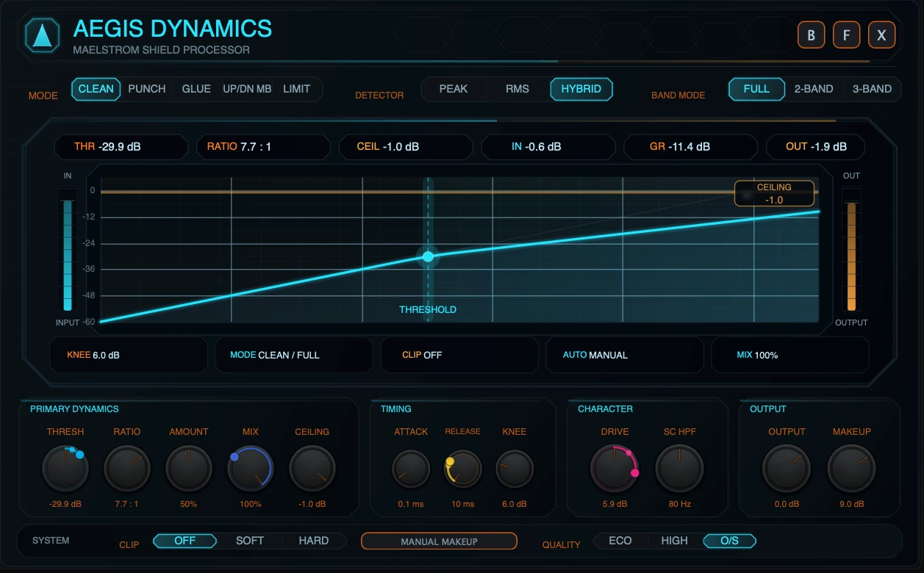This screenshot has width=924, height=573.
Task: Click the threshold node on the curve
Action: 428,256
